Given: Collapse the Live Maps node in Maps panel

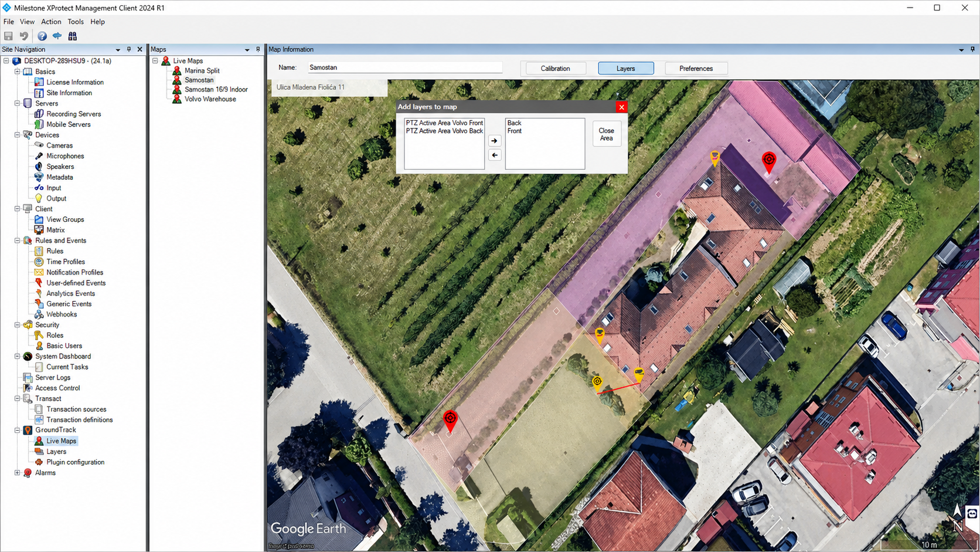Looking at the screenshot, I should [155, 61].
